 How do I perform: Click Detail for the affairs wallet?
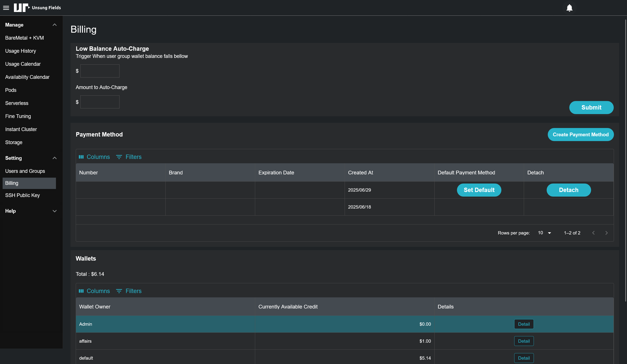524,341
